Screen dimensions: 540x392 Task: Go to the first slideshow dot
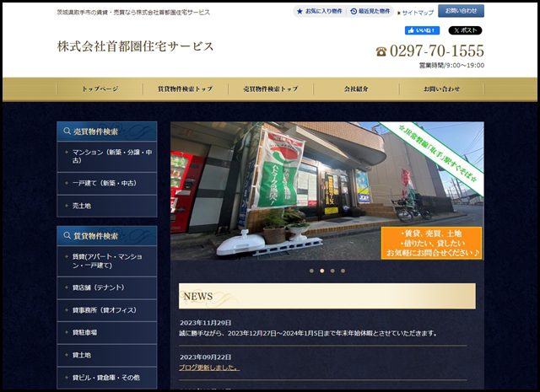[x=311, y=271]
